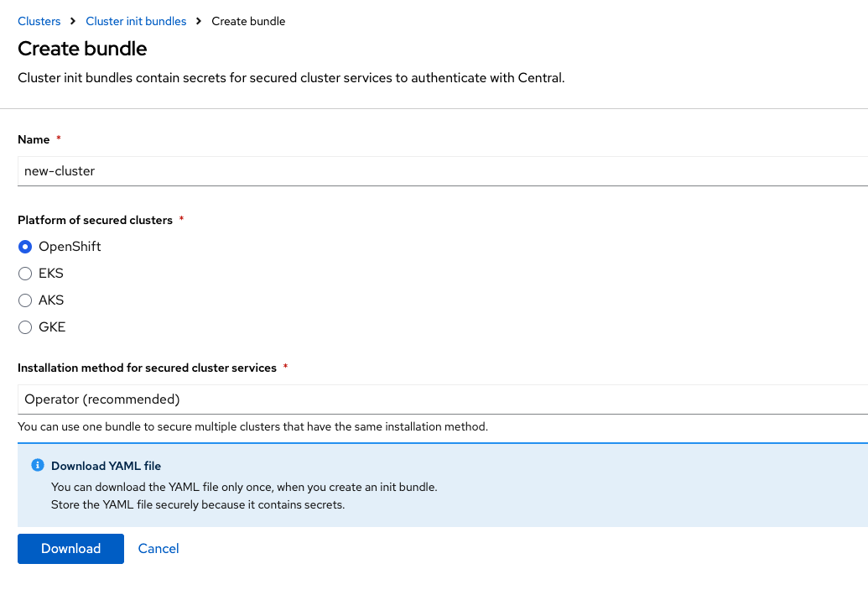Screen dimensions: 868x616
Task: Click description 'Cluster init bundles contain secrets'
Action: (x=291, y=77)
